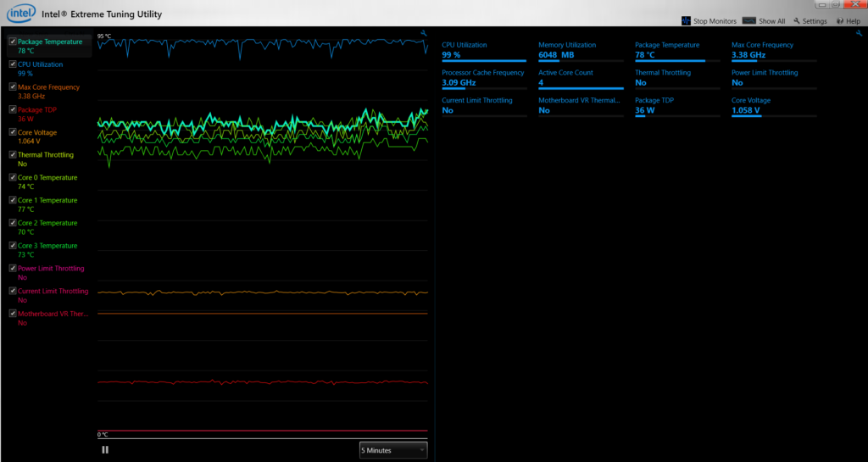Screen dimensions: 868x462
Task: Click the wrench icon above the graph
Action: coord(424,33)
